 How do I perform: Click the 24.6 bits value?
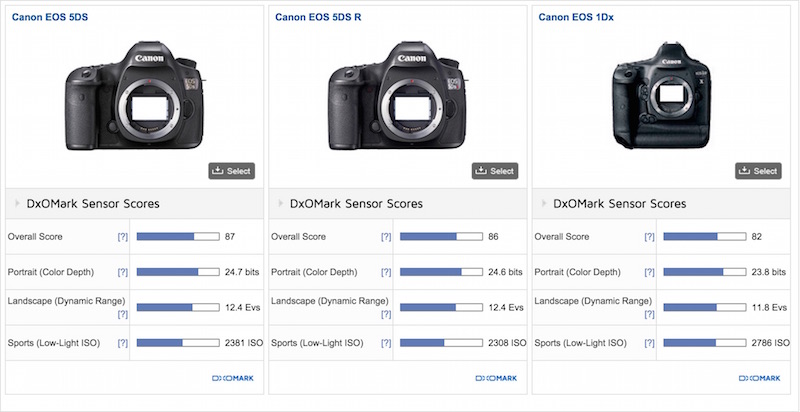pos(505,272)
